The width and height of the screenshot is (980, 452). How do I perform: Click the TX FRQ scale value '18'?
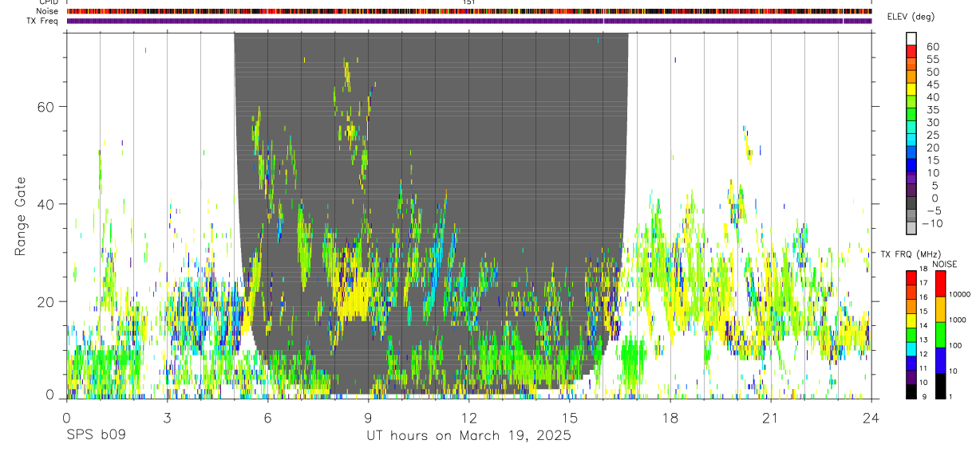(x=922, y=270)
